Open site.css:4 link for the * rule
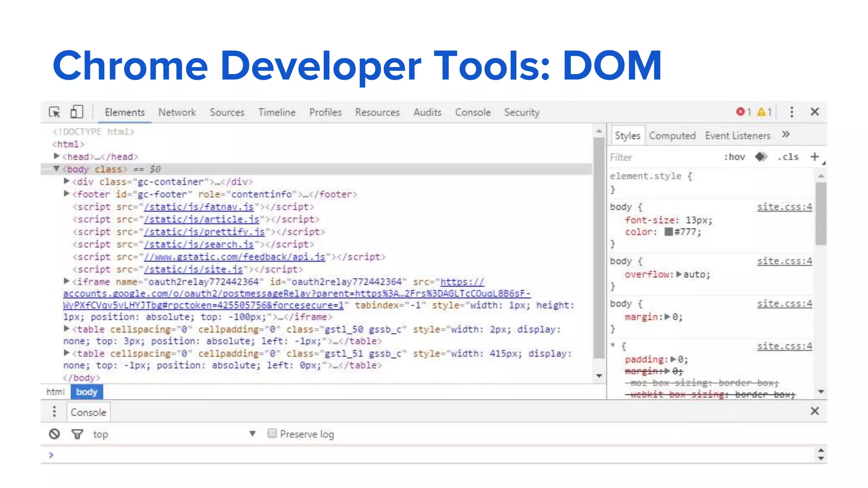The width and height of the screenshot is (868, 488). coord(785,347)
